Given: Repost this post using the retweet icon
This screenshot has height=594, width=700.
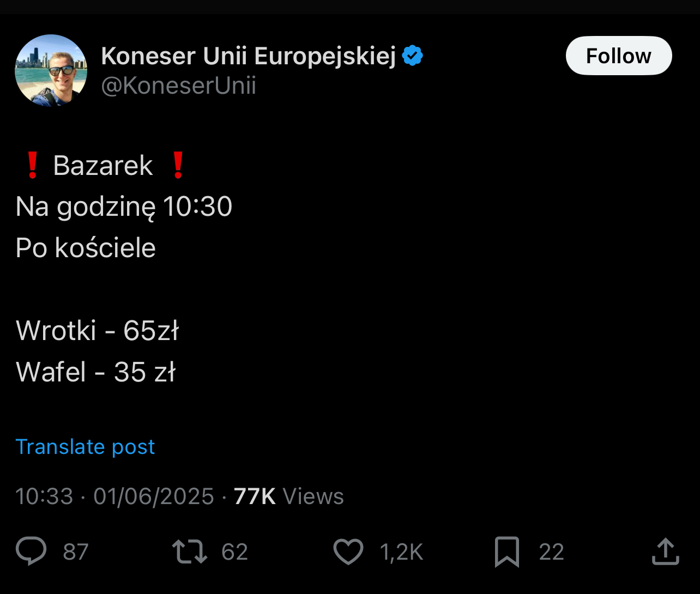Looking at the screenshot, I should pos(190,551).
